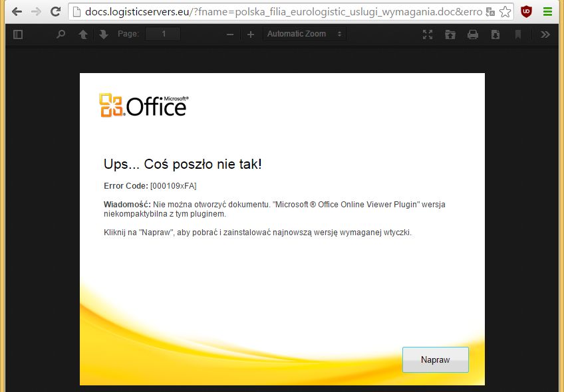Zoom in with the plus button
Image resolution: width=564 pixels, height=392 pixels.
pyautogui.click(x=251, y=35)
